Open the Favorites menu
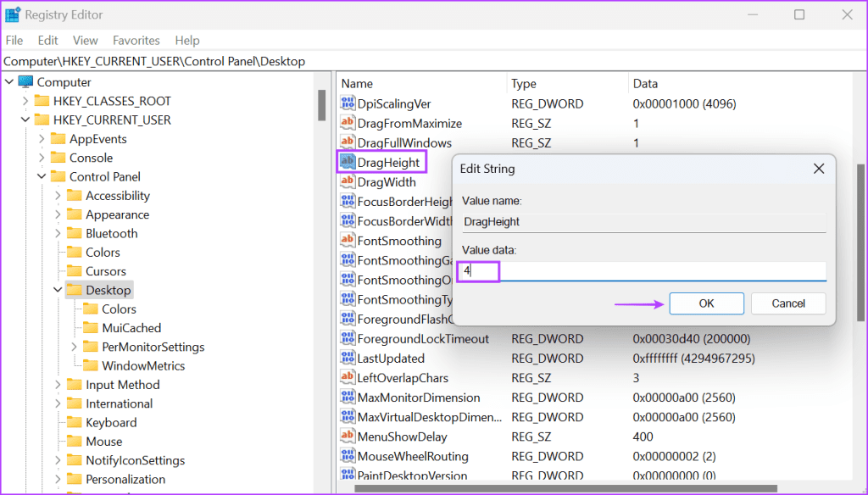The height and width of the screenshot is (495, 868). pyautogui.click(x=136, y=40)
